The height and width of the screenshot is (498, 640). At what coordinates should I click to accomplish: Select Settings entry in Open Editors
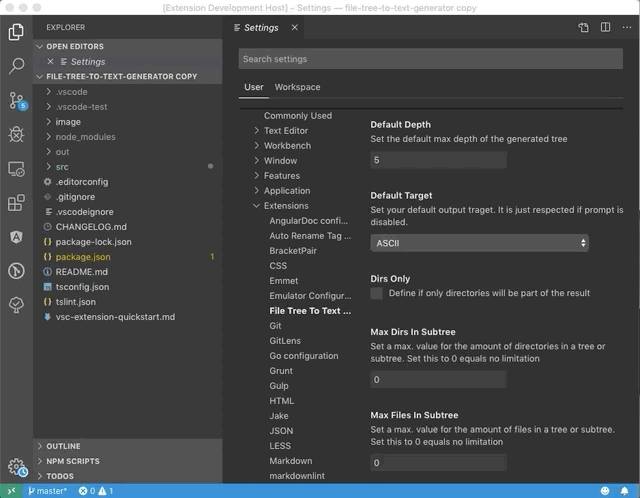[x=128, y=62]
